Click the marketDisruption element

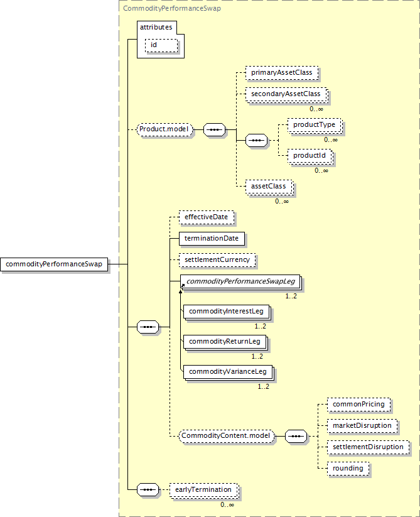click(x=362, y=426)
